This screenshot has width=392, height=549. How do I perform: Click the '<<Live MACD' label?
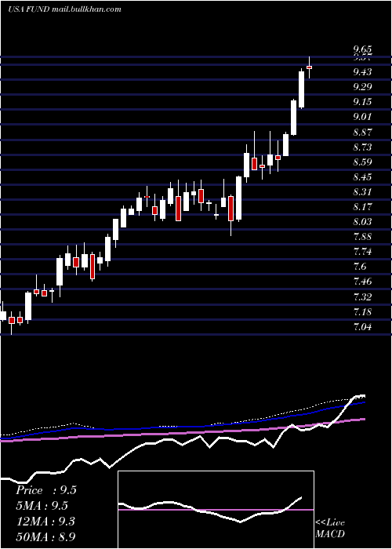click(330, 528)
